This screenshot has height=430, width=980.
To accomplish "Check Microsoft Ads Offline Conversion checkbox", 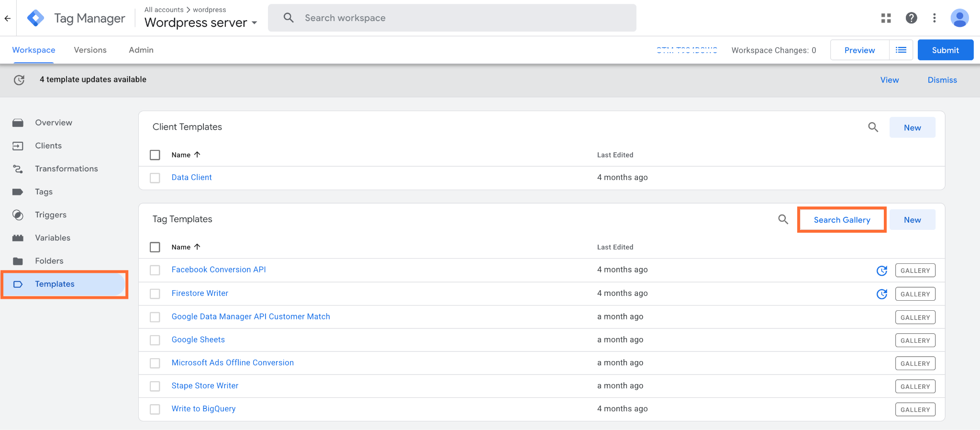I will coord(155,363).
